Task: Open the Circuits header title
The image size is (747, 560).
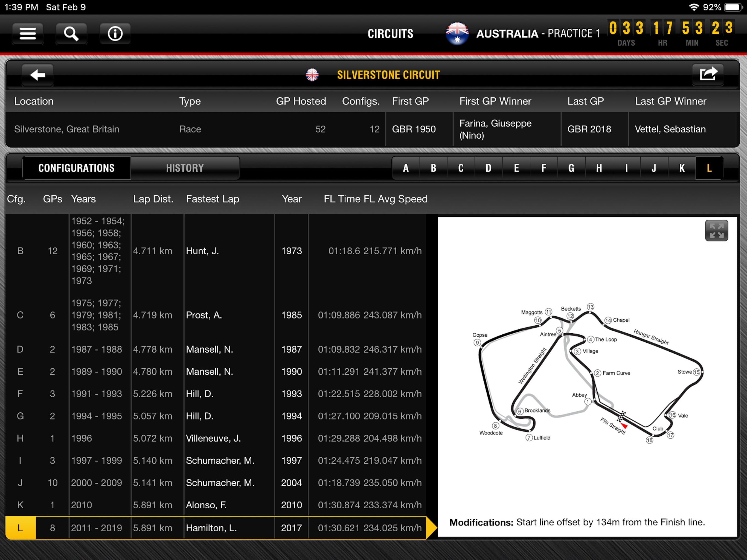Action: 390,33
